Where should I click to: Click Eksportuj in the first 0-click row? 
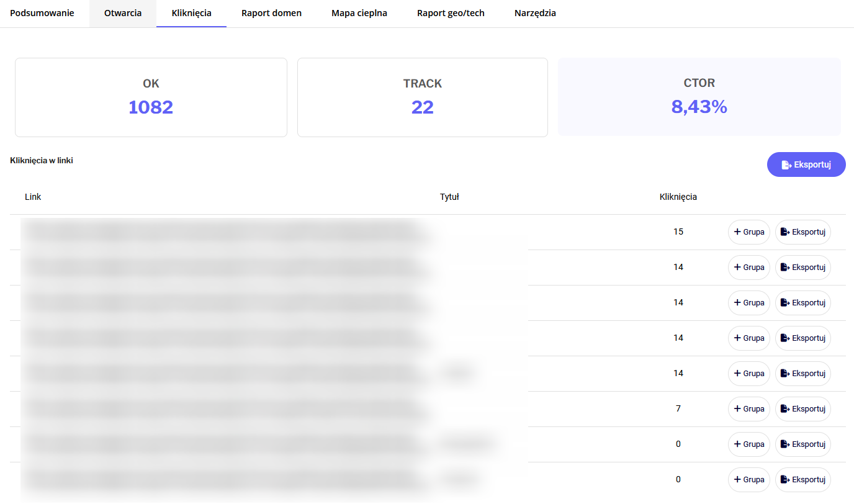tap(802, 444)
